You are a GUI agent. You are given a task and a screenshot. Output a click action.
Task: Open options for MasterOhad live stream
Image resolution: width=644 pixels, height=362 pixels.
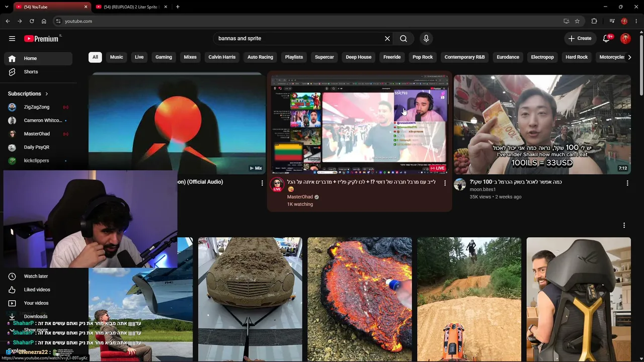tap(445, 183)
